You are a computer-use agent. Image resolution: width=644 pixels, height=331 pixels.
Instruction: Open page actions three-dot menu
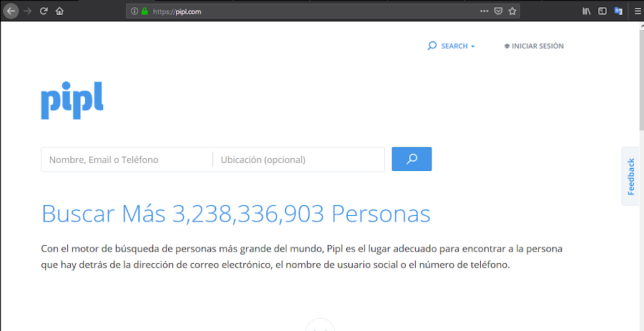(x=484, y=11)
